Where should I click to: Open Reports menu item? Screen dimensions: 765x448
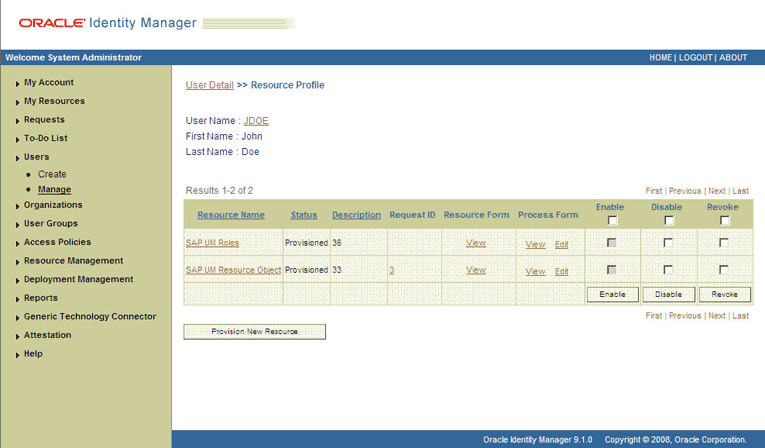pyautogui.click(x=41, y=298)
